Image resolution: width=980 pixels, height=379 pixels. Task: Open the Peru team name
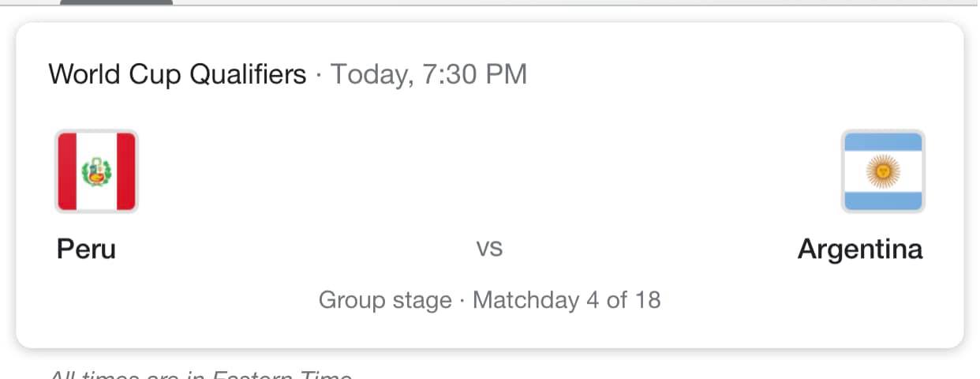click(86, 250)
